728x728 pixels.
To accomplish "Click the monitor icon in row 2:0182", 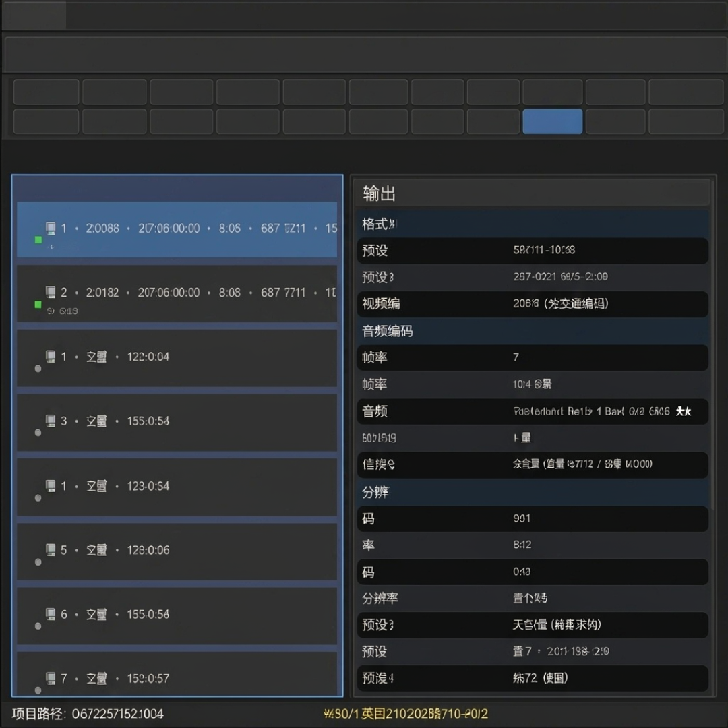I will pyautogui.click(x=51, y=292).
